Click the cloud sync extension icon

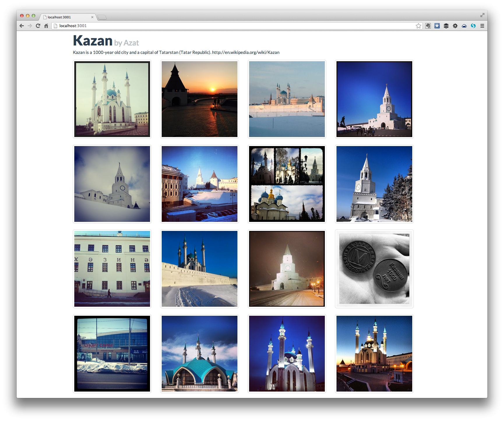464,26
